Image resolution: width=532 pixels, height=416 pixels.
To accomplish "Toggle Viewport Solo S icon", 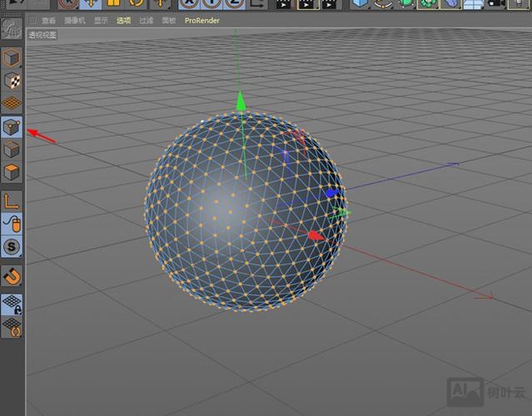I will point(12,246).
